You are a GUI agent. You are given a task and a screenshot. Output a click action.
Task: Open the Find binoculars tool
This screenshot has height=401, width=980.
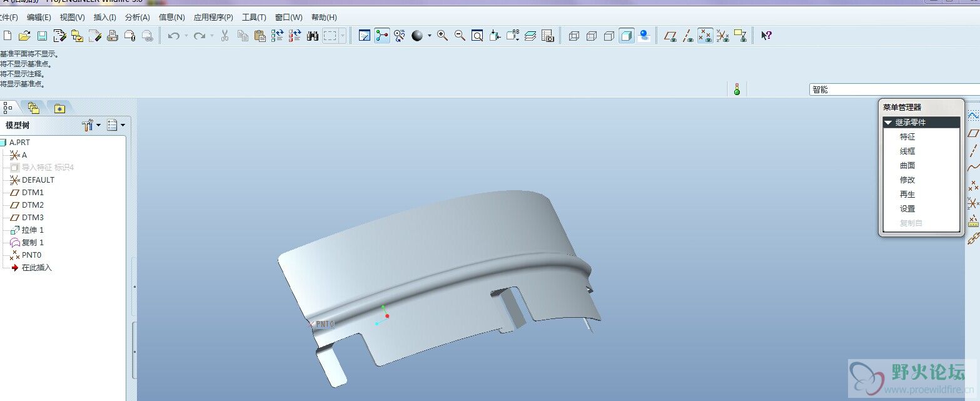tap(313, 36)
